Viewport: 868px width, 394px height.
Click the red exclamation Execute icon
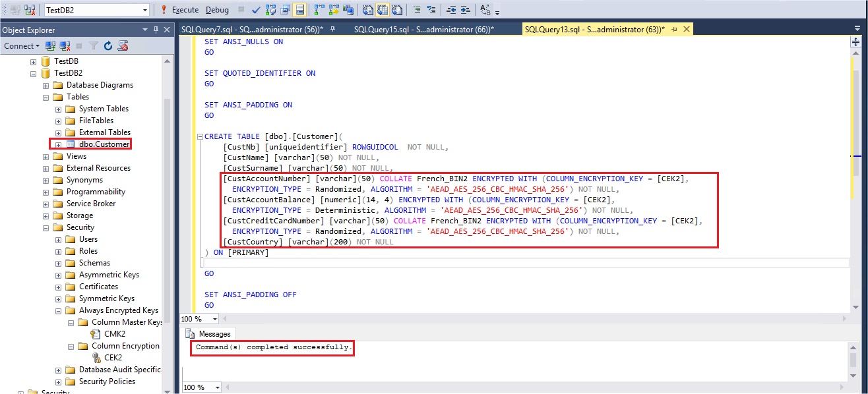[x=164, y=10]
